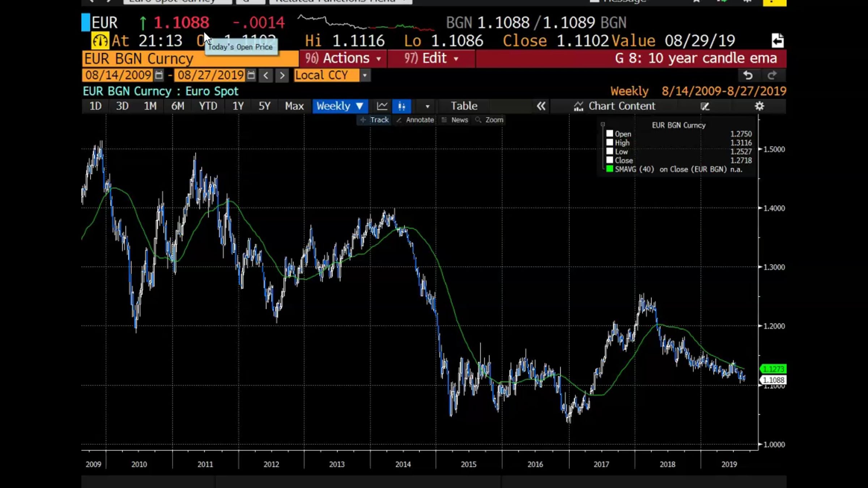The width and height of the screenshot is (868, 488).
Task: Open start date calendar picker icon
Action: click(x=158, y=75)
